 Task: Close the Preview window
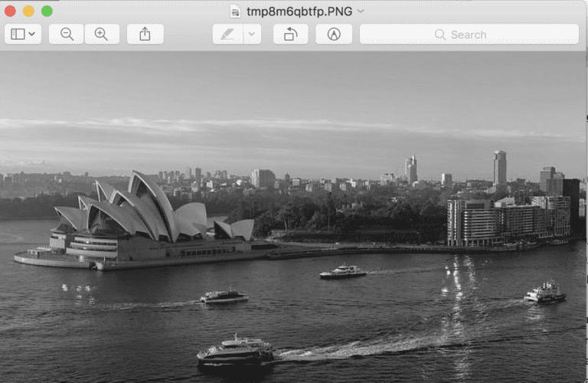pyautogui.click(x=10, y=11)
